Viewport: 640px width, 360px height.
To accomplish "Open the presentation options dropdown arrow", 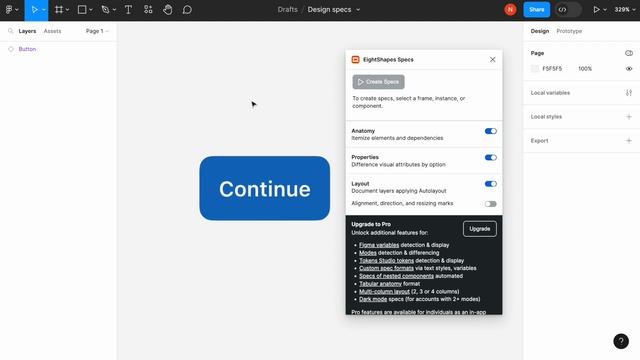I will click(605, 10).
